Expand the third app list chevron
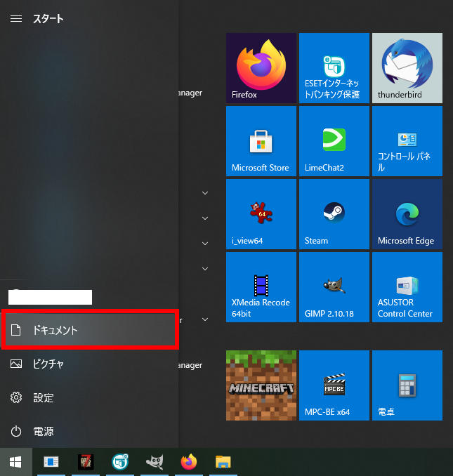This screenshot has width=453, height=476. coord(205,244)
